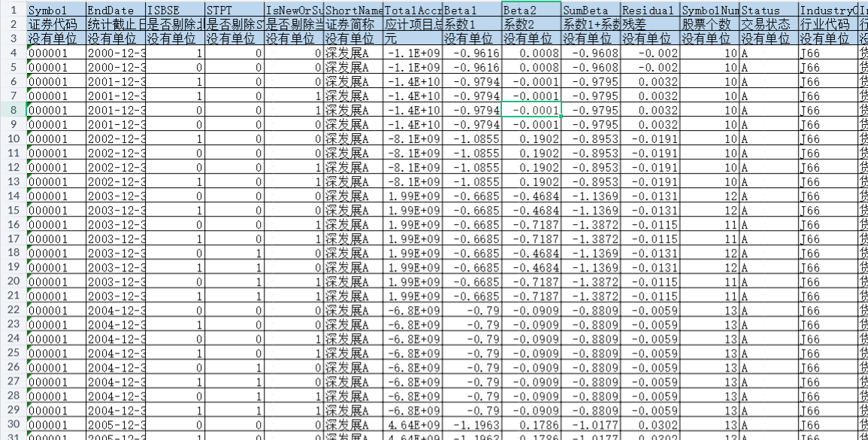Image resolution: width=868 pixels, height=440 pixels.
Task: Select the 股票个数 description cell
Action: pos(709,25)
